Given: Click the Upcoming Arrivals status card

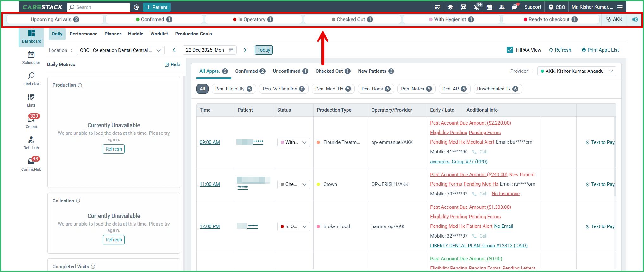Looking at the screenshot, I should click(x=55, y=19).
